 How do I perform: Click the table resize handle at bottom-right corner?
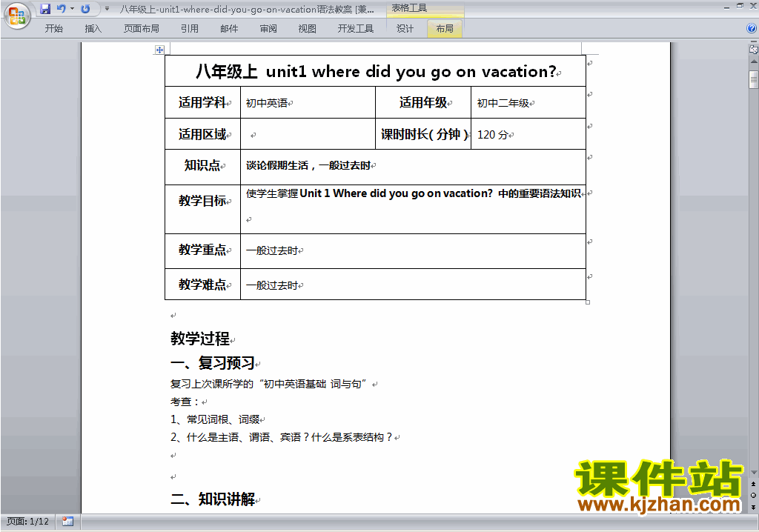click(x=588, y=302)
